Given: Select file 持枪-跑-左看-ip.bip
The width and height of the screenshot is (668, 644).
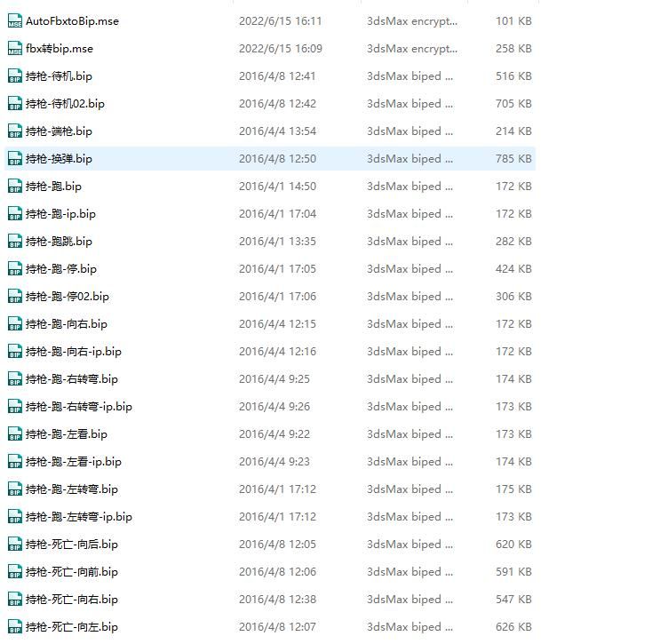Looking at the screenshot, I should click(74, 462).
